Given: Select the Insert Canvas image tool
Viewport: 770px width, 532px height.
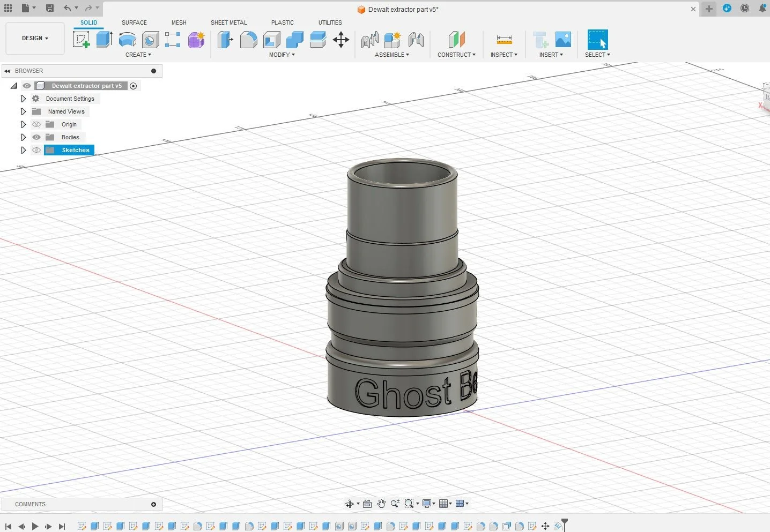Looking at the screenshot, I should coord(563,40).
